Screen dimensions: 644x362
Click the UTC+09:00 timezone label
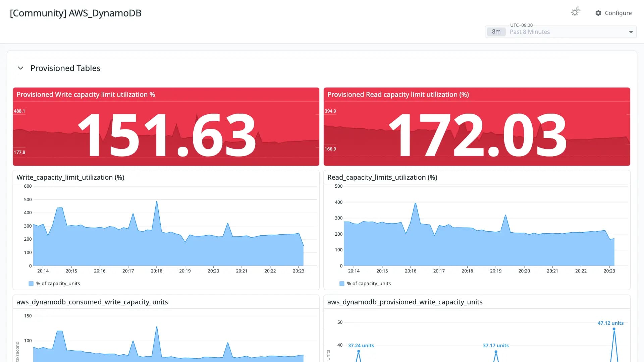coord(521,25)
